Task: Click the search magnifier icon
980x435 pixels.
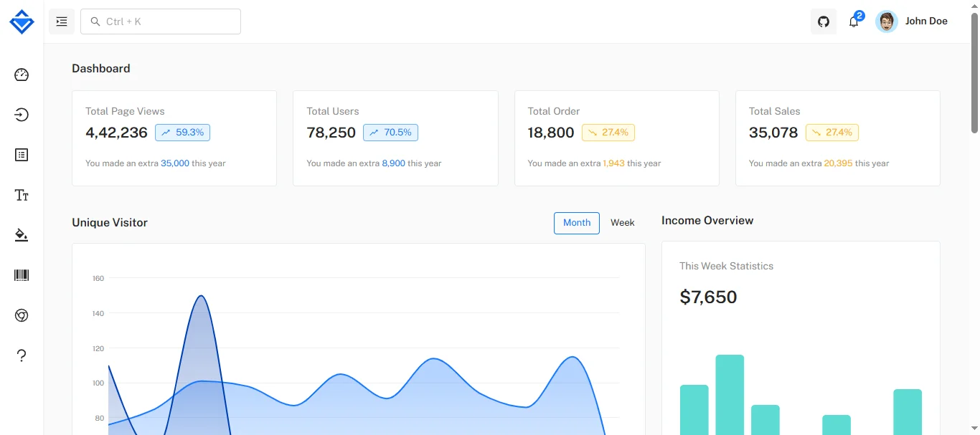Action: tap(95, 21)
